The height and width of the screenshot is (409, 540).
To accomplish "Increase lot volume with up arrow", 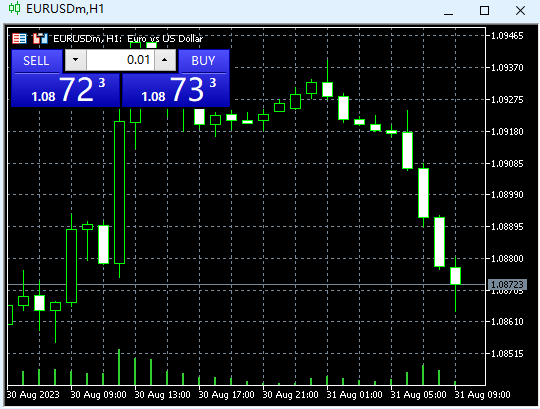I will click(x=165, y=60).
